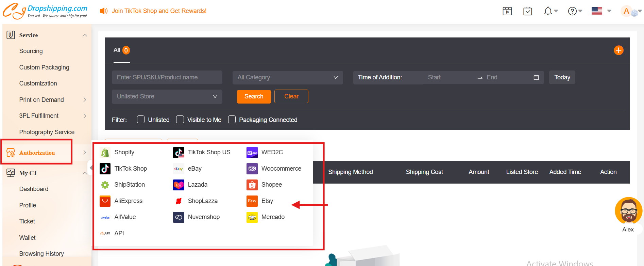The height and width of the screenshot is (266, 644).
Task: Click the Shopify store icon
Action: point(105,152)
